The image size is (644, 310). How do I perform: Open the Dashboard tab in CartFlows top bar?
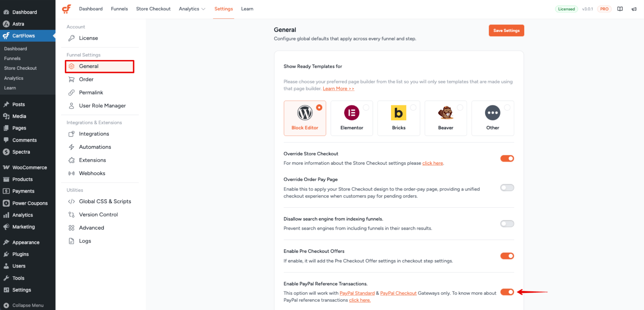[91, 9]
